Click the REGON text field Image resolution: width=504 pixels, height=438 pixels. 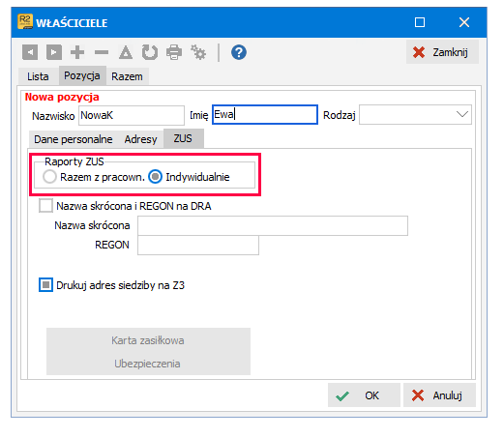198,246
